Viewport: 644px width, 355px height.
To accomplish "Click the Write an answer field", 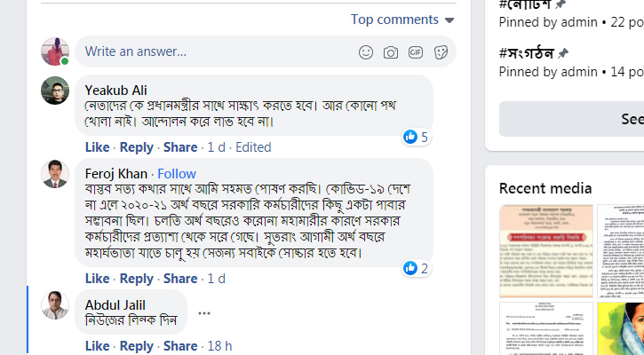I will tap(213, 52).
